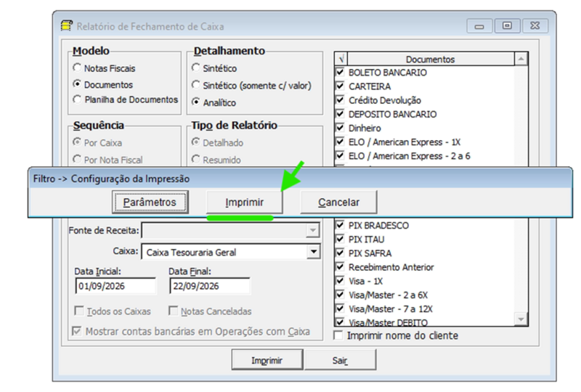
Task: Uncheck the PIX ITAU document
Action: coord(340,239)
